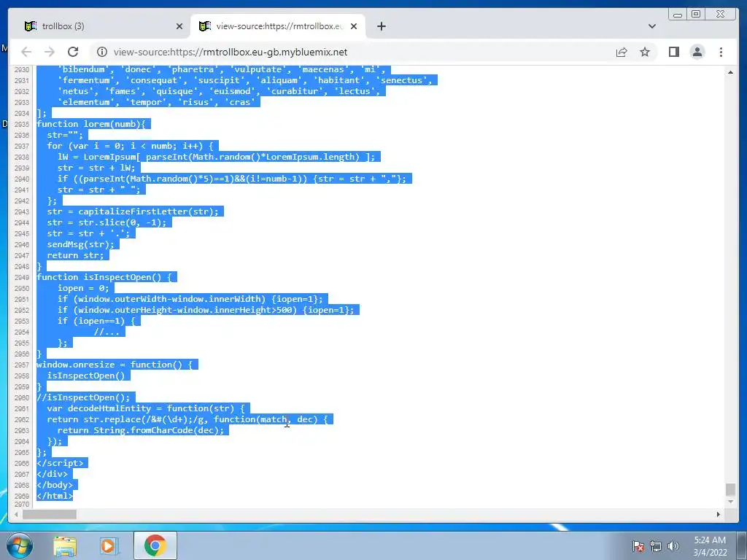Click horizontal scrollbar right arrow
Screen dimensions: 747x560
click(719, 514)
